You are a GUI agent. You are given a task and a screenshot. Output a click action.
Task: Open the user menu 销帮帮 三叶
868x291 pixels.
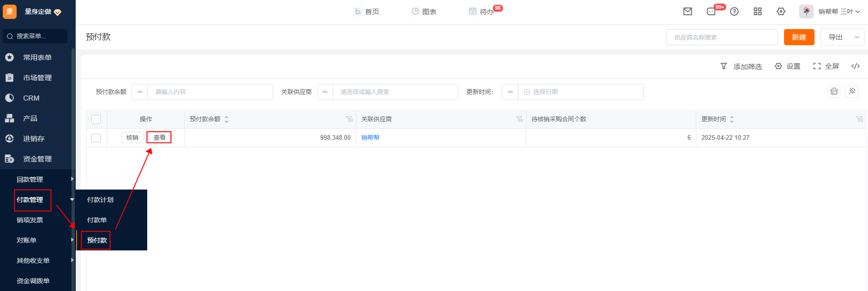(839, 12)
